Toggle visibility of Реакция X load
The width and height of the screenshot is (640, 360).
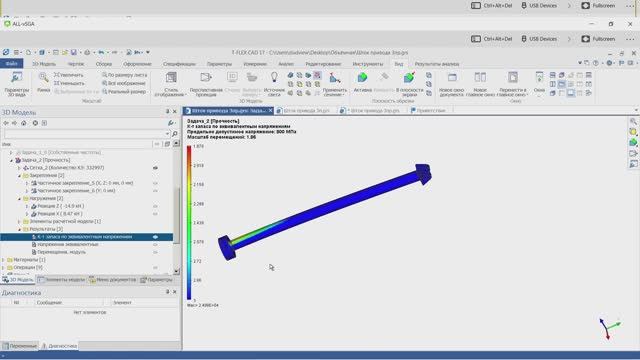[x=156, y=214]
